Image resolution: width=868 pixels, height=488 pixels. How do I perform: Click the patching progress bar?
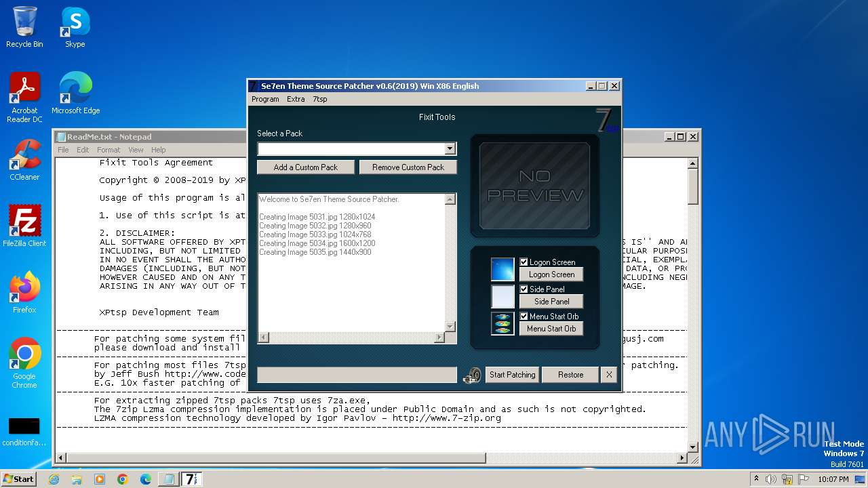357,375
